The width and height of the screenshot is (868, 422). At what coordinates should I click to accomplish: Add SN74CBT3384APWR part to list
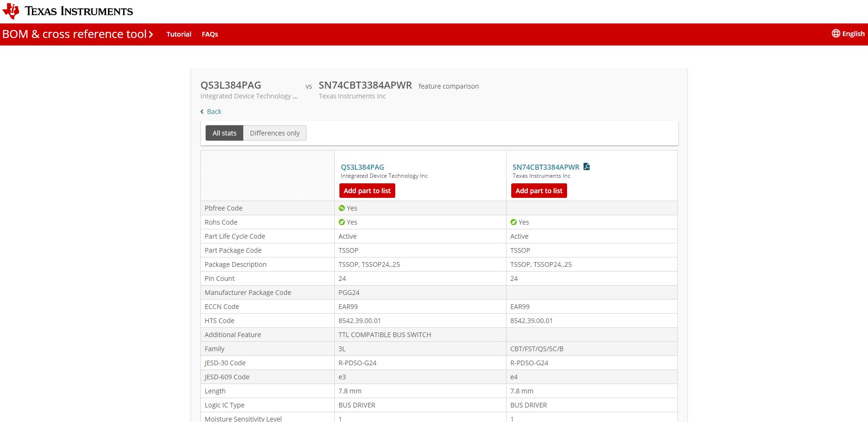click(539, 191)
